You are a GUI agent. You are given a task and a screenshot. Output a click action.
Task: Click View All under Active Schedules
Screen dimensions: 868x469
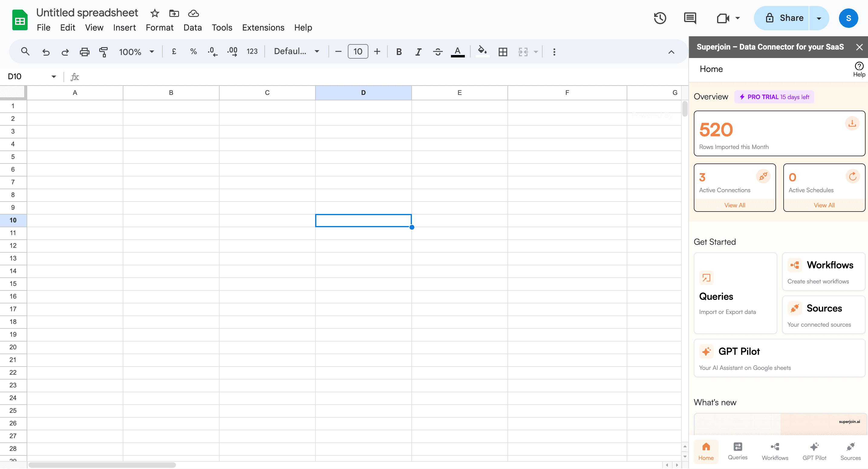click(824, 205)
